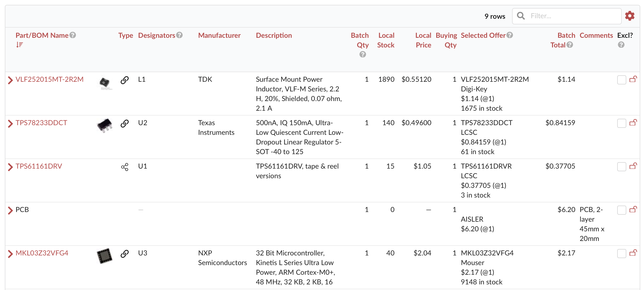Enable exclude checkbox on PCB row

click(x=621, y=210)
